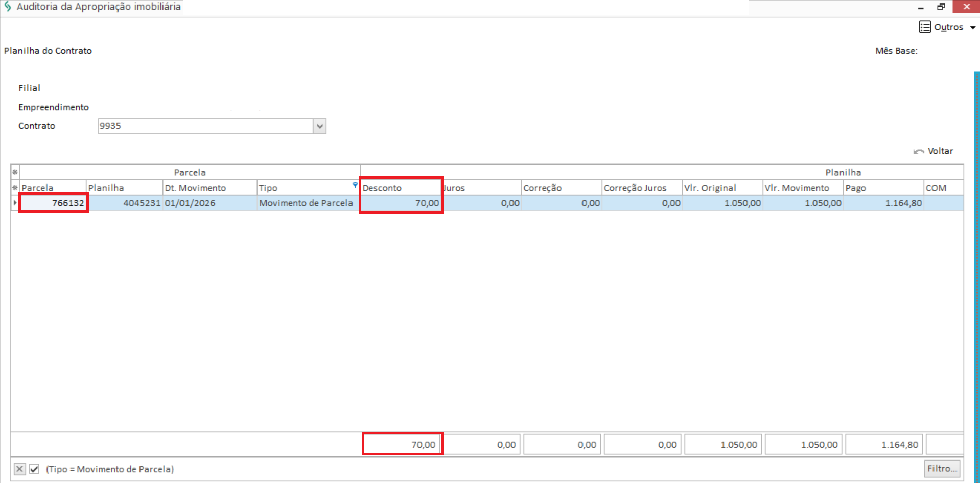980x483 pixels.
Task: Select the Pago cell showing 1.164,80
Action: point(883,203)
